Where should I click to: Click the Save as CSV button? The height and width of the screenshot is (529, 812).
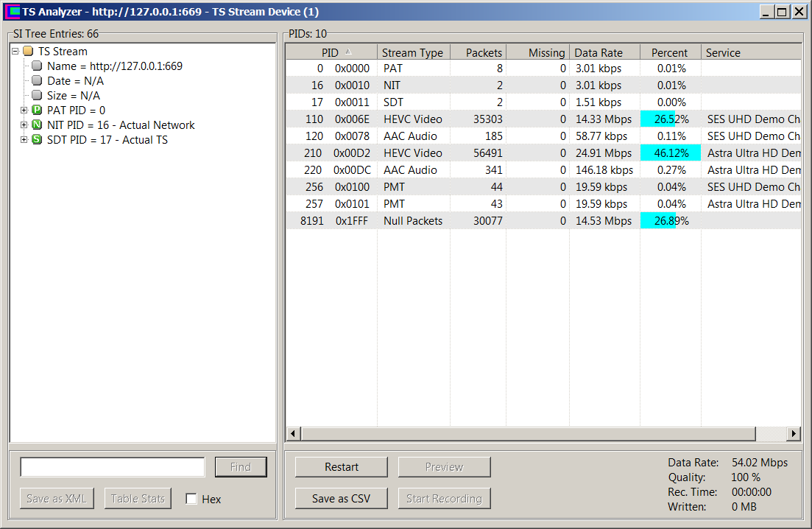[342, 499]
